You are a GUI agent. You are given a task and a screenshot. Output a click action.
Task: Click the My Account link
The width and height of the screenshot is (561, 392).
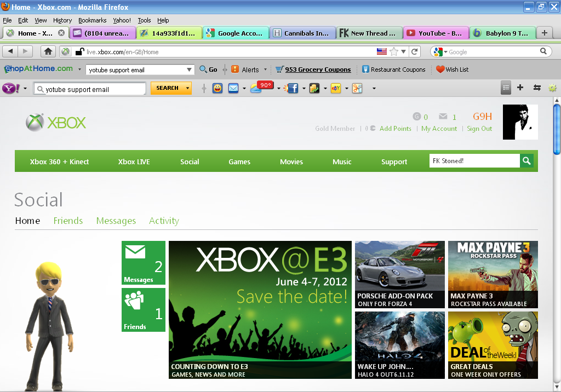coord(439,129)
